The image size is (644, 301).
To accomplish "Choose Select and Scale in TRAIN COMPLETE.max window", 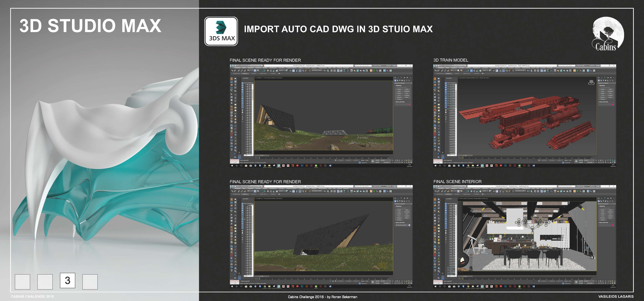I will click(x=477, y=71).
